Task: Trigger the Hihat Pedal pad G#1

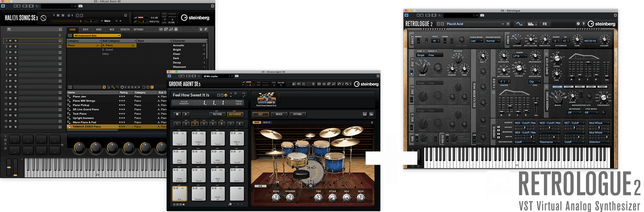Action: pos(180,157)
